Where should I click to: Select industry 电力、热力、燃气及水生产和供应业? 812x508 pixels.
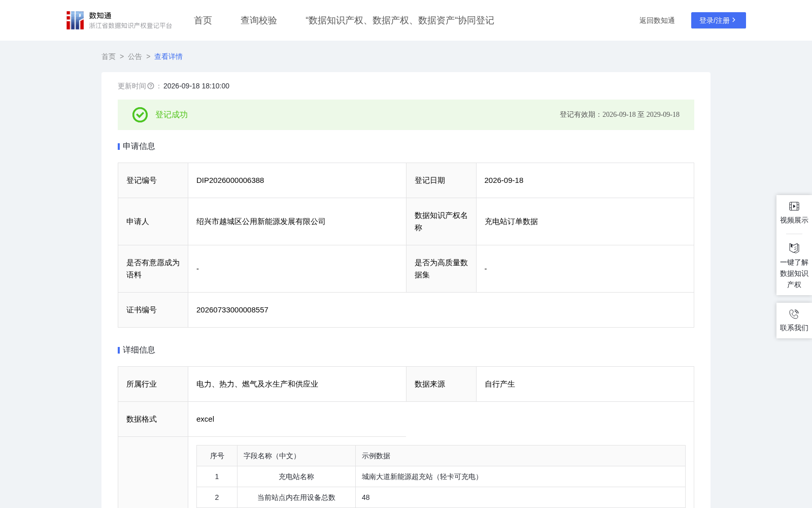(257, 384)
